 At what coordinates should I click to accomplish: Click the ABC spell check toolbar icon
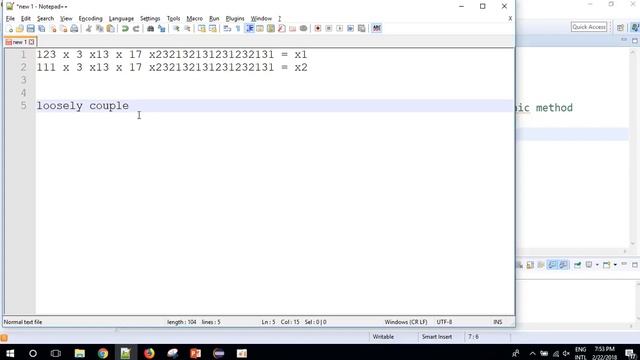(x=376, y=29)
